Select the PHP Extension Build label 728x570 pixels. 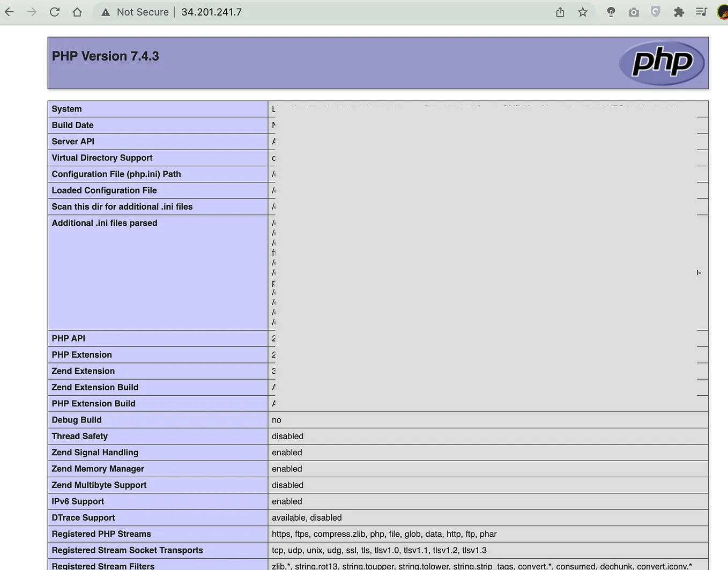pyautogui.click(x=94, y=403)
